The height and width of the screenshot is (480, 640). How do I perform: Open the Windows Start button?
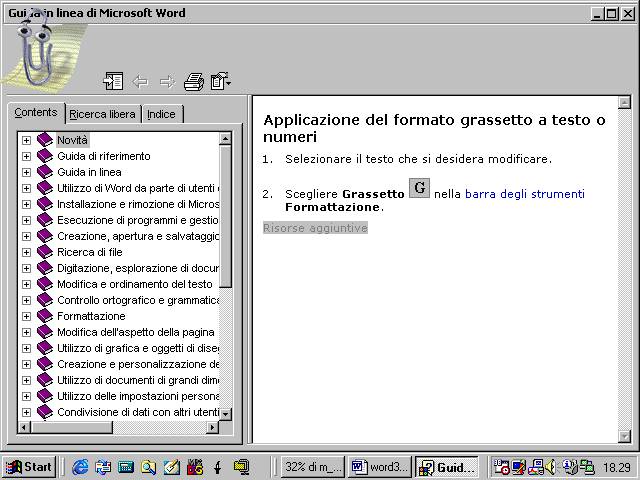pos(29,467)
